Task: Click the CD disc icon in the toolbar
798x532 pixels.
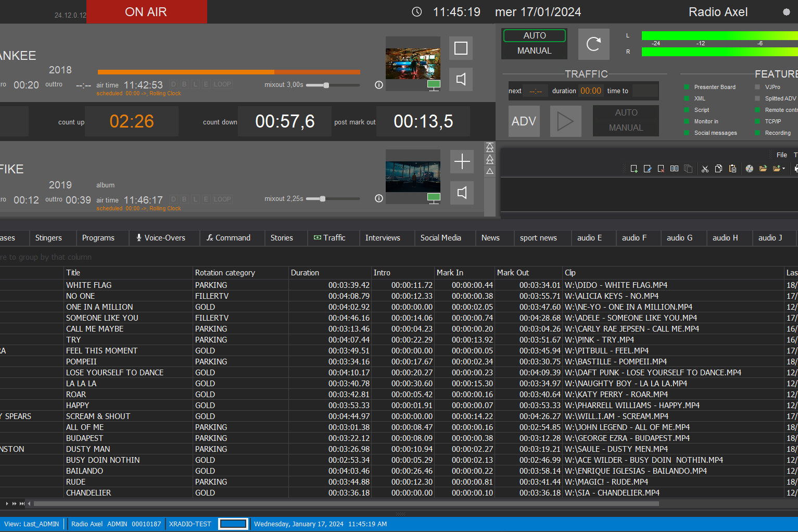Action: (x=749, y=169)
